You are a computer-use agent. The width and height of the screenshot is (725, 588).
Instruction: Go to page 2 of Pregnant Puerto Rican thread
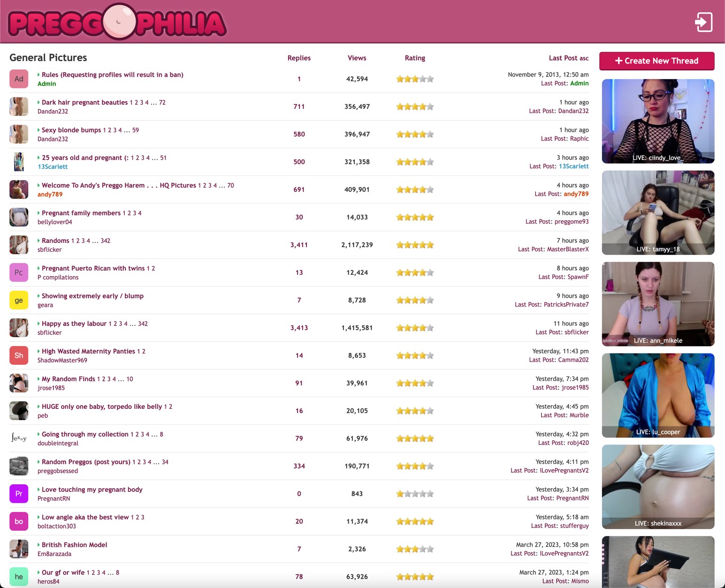153,268
